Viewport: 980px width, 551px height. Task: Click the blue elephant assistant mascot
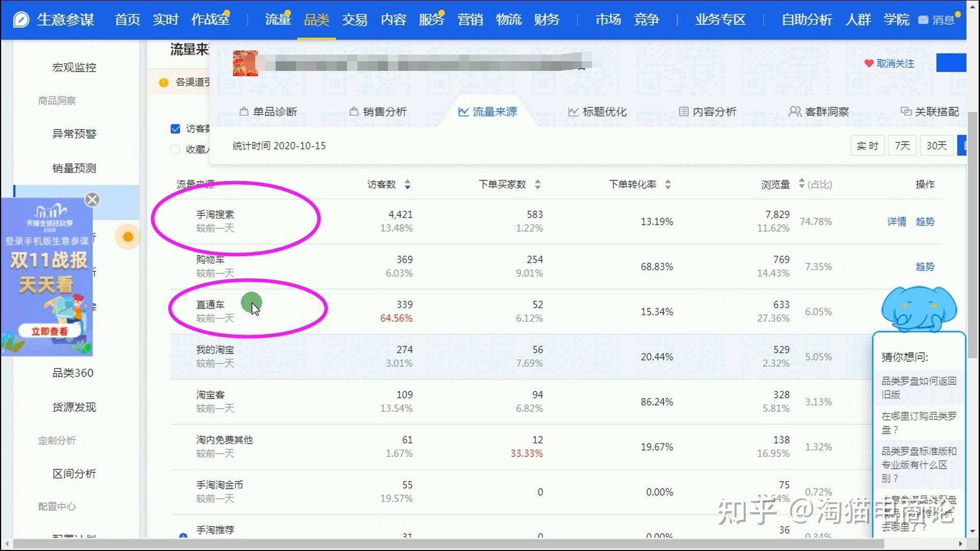(919, 308)
